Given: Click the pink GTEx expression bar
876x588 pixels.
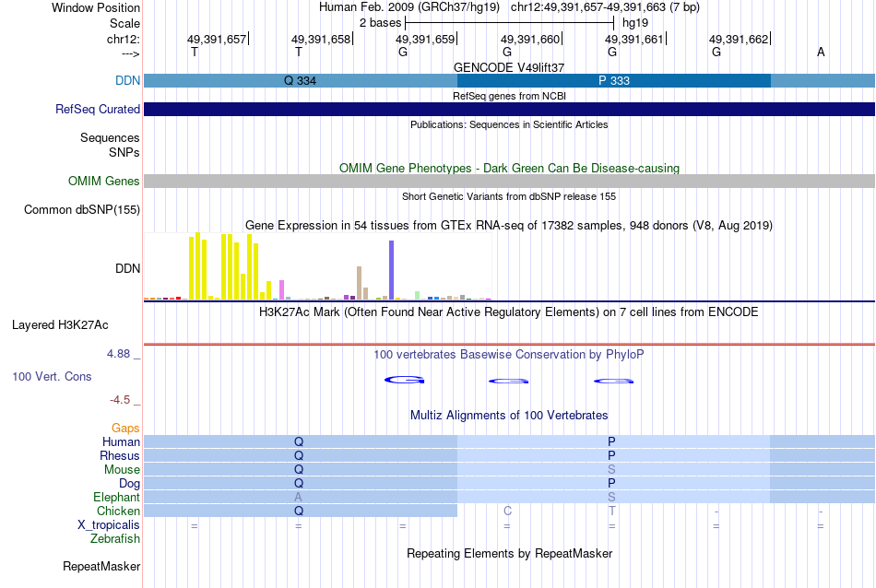Looking at the screenshot, I should click(x=281, y=289).
